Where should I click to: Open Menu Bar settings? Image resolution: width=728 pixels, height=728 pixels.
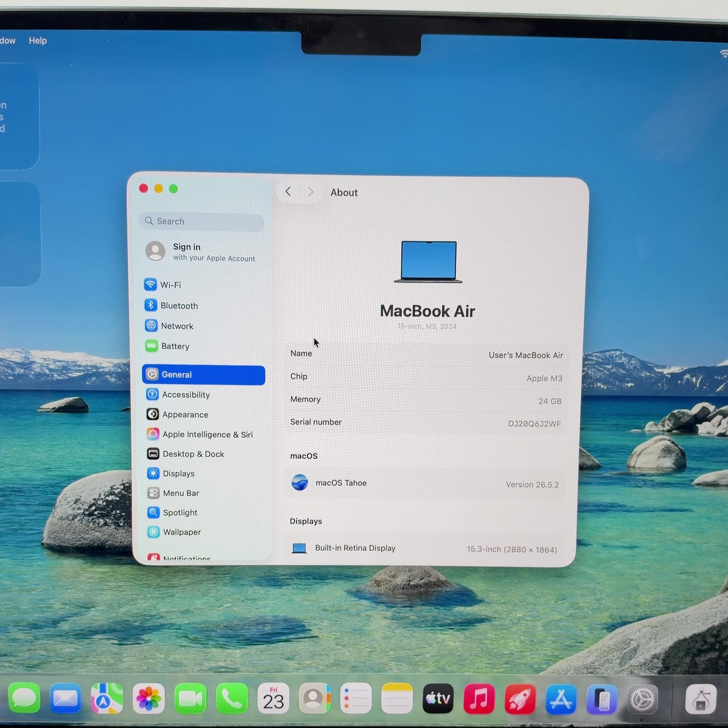point(203,493)
